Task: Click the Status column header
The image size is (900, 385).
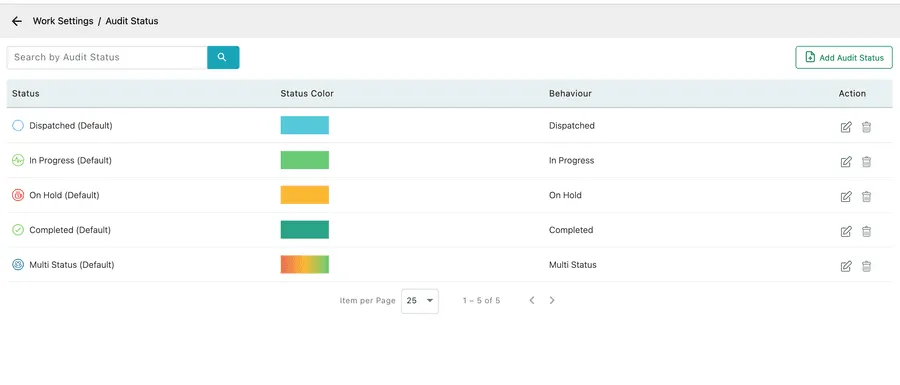Action: pyautogui.click(x=26, y=93)
